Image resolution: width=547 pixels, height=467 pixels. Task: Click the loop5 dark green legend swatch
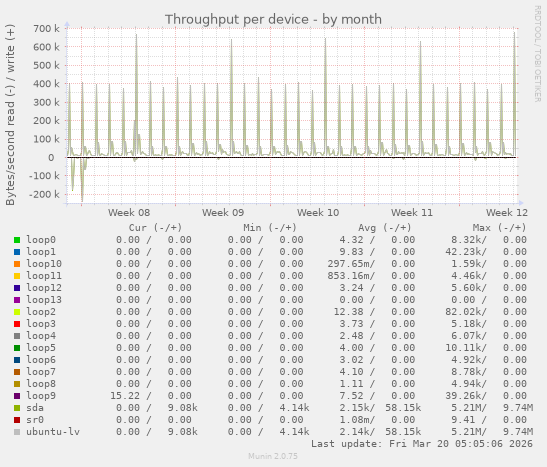coord(17,348)
